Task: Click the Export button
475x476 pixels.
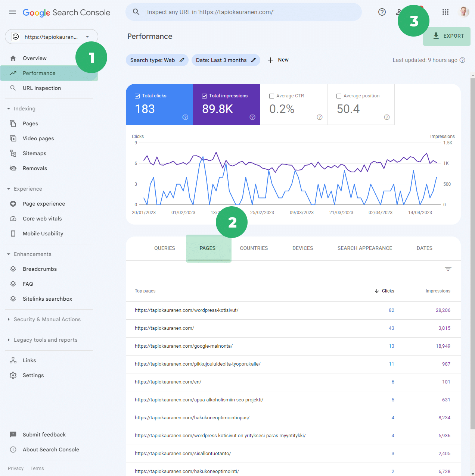Action: [447, 36]
